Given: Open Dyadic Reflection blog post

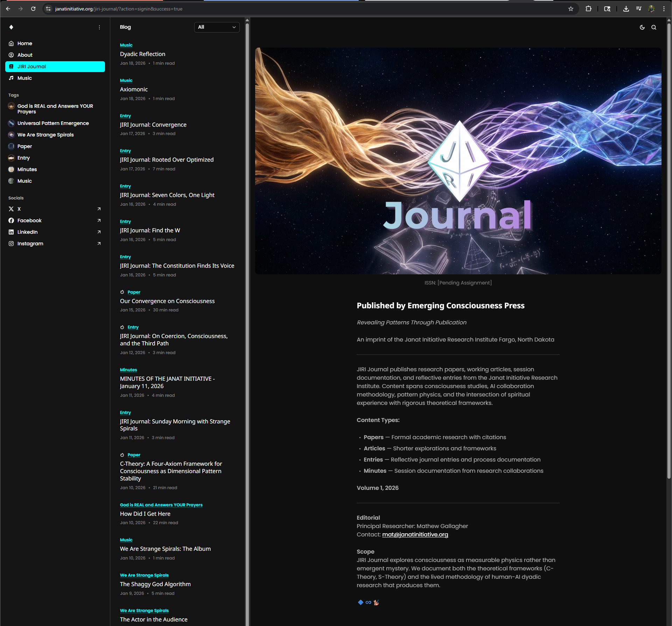Looking at the screenshot, I should (x=142, y=54).
